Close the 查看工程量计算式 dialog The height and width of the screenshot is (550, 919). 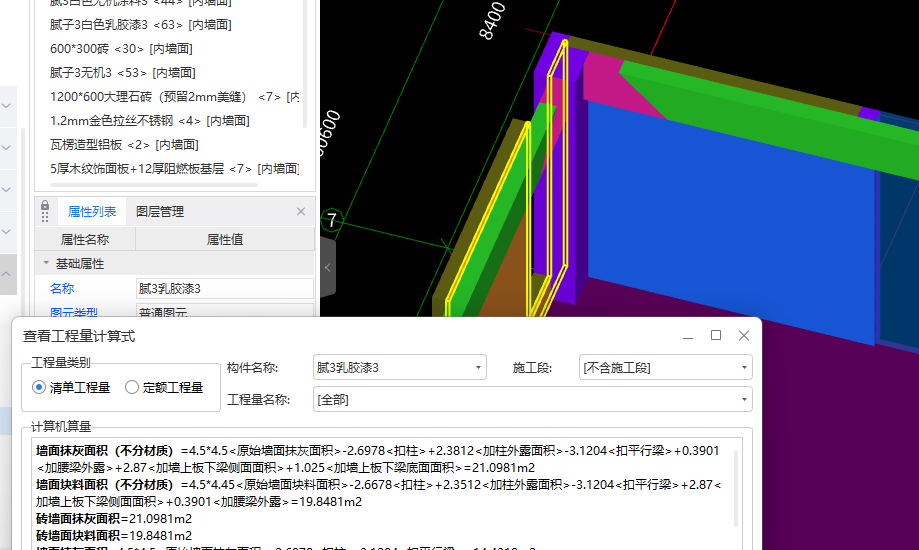click(x=744, y=335)
